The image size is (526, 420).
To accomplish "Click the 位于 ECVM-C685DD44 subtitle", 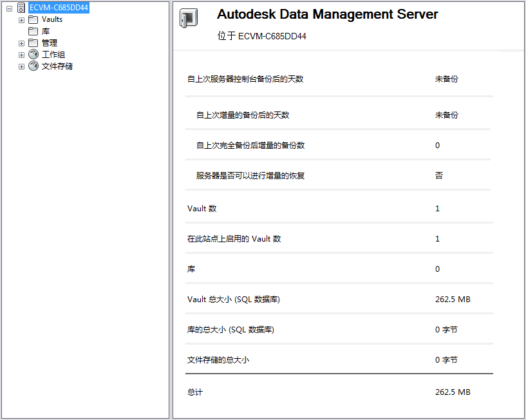I will point(261,36).
